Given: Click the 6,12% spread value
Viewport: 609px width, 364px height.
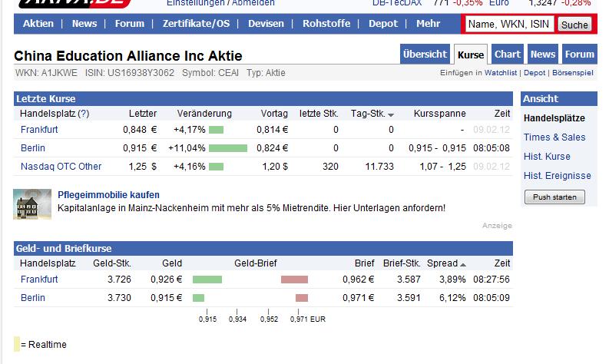Looking at the screenshot, I should pyautogui.click(x=452, y=297).
